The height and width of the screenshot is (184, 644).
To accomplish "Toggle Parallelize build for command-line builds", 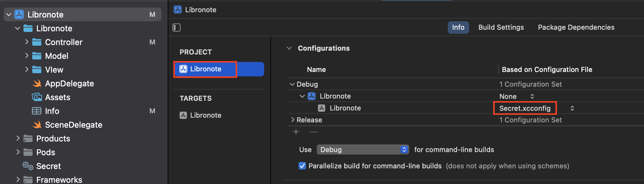I will pos(302,166).
